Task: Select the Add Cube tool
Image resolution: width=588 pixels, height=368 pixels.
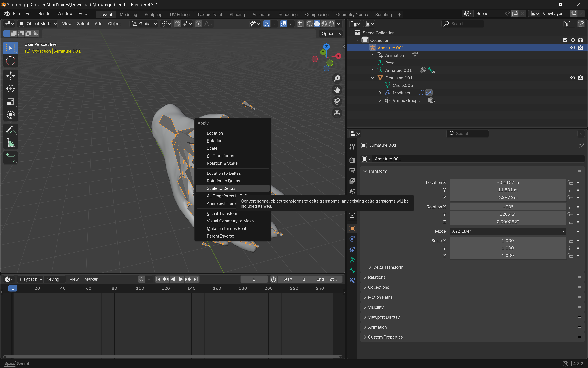Action: click(10, 158)
